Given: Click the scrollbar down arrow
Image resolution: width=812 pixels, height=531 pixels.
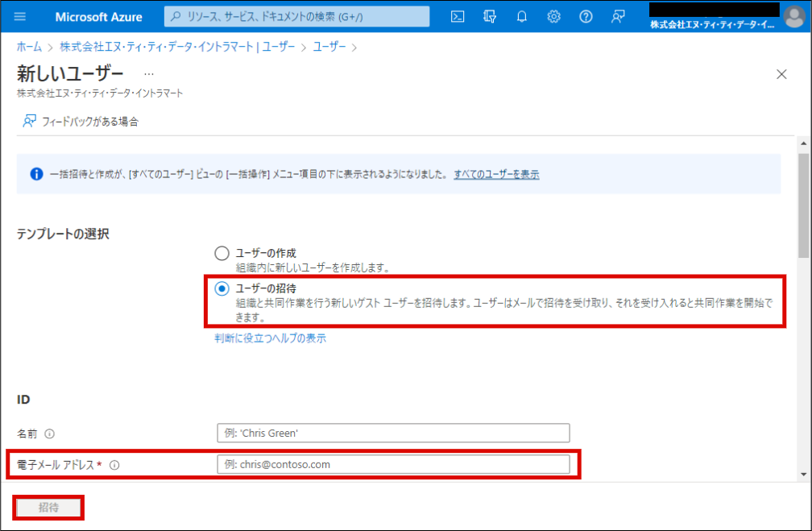Looking at the screenshot, I should tap(803, 474).
